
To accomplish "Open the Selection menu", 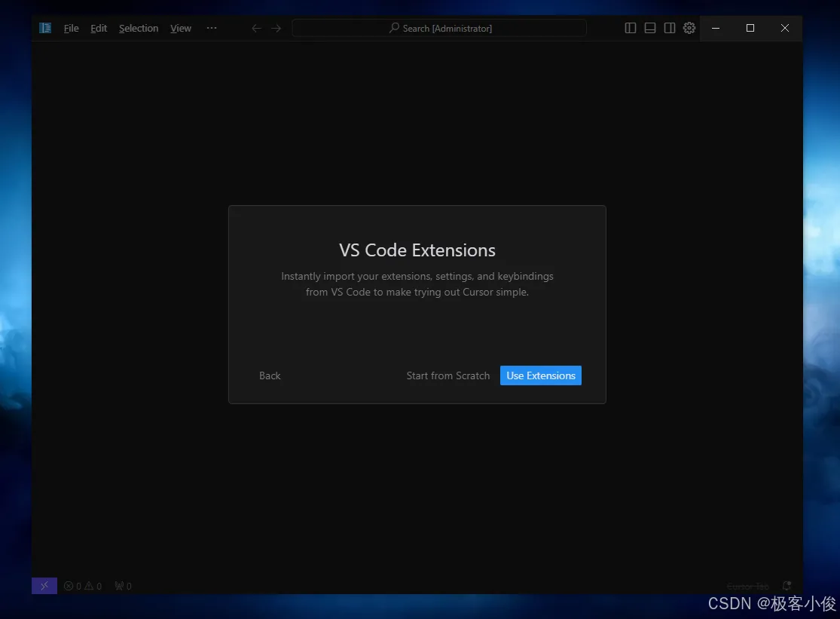I will [x=139, y=29].
